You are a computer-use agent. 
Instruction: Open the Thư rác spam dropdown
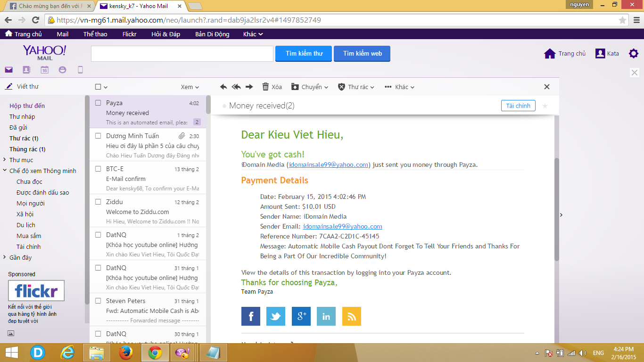click(356, 87)
